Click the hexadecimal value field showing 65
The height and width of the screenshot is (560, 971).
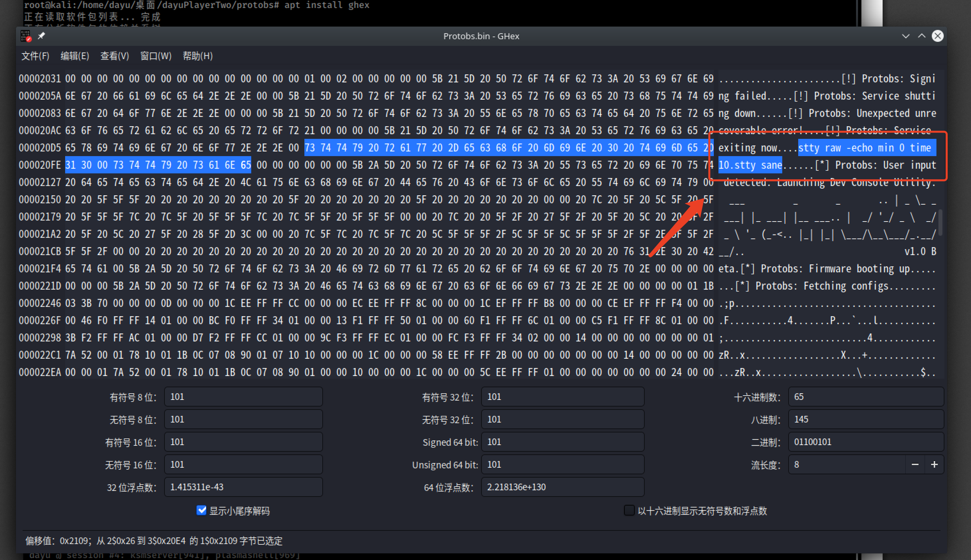click(866, 397)
